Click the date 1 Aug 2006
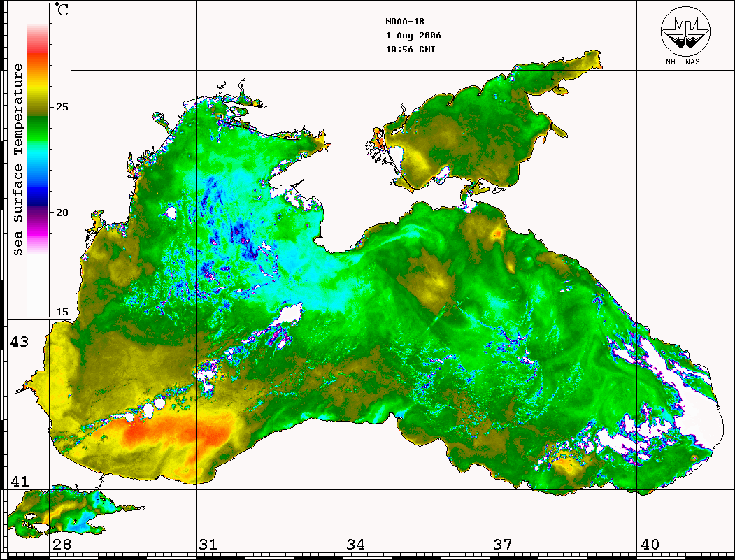 pos(413,36)
